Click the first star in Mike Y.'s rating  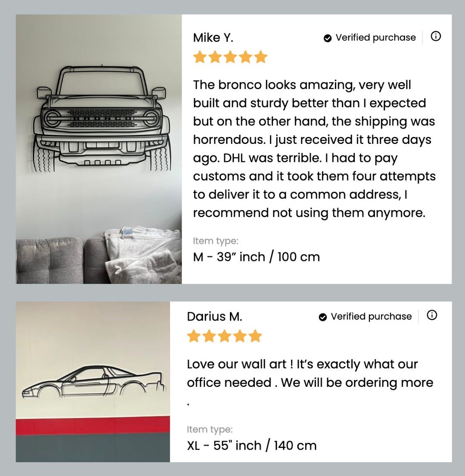tap(200, 57)
